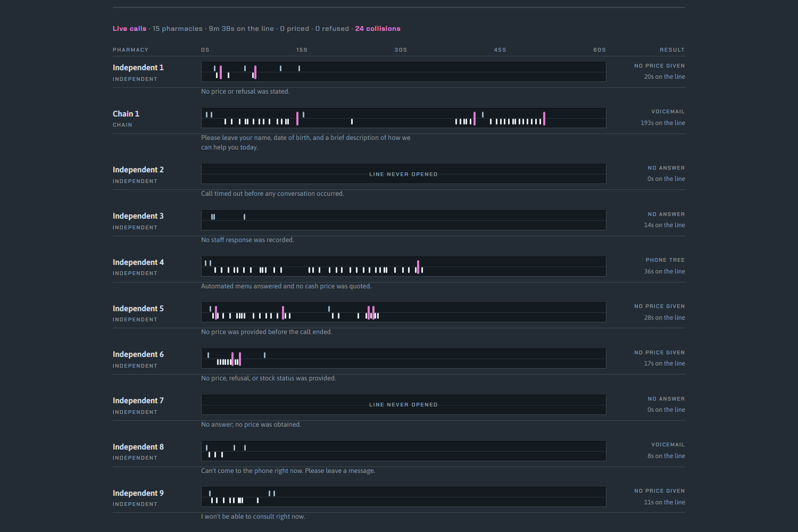Click '193s on the line' for Chain 1
Viewport: 798px width, 532px height.
pos(663,123)
